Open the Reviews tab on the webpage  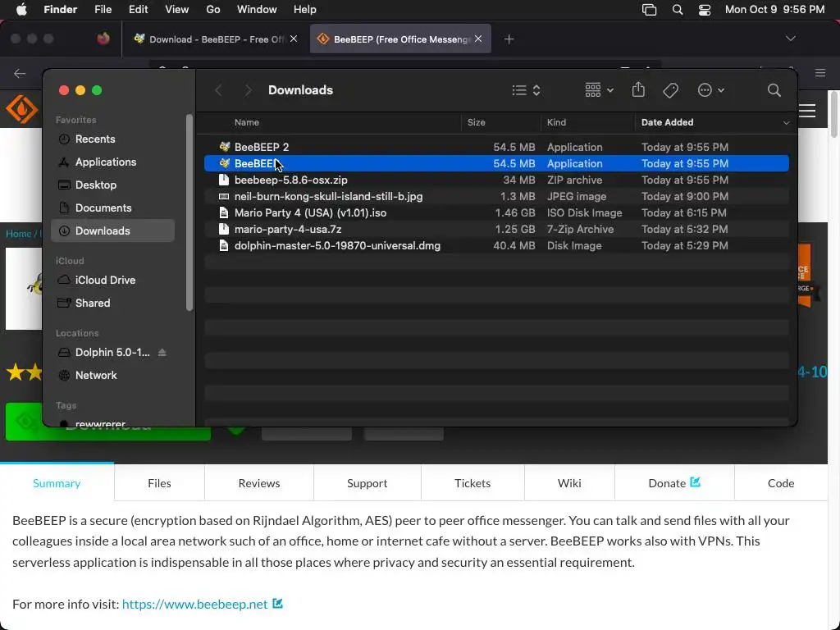pyautogui.click(x=259, y=483)
